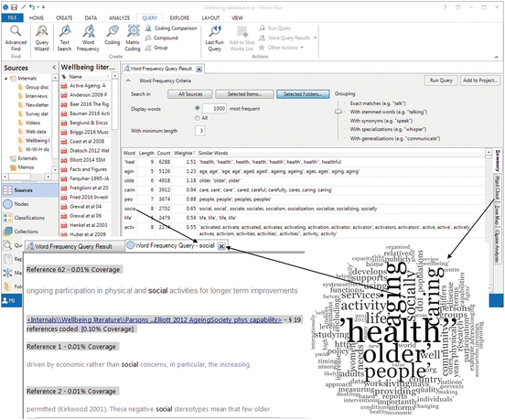Screen dimensions: 505x420
Task: Choose With generalizations grouping level
Action: point(395,138)
